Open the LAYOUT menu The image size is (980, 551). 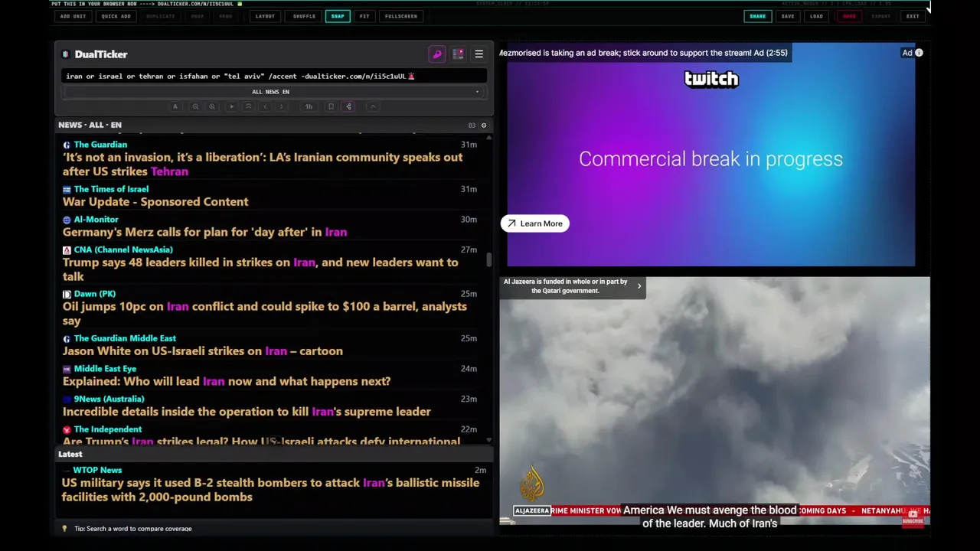pyautogui.click(x=265, y=16)
